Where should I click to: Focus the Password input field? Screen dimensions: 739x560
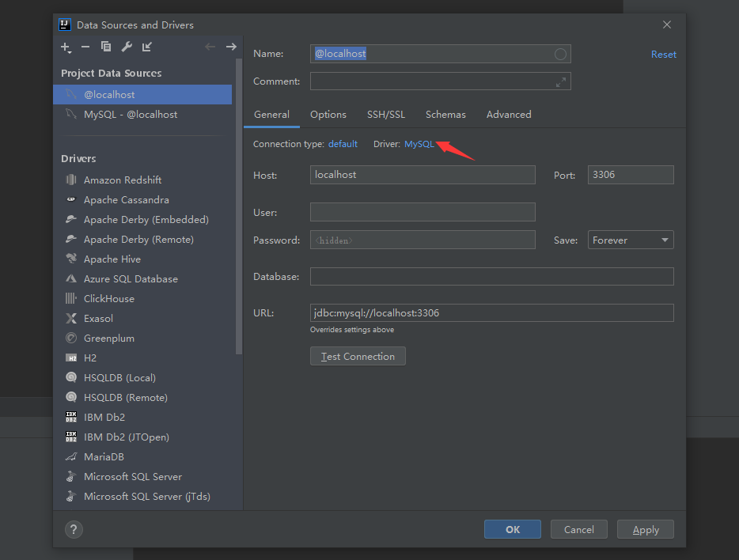point(423,240)
